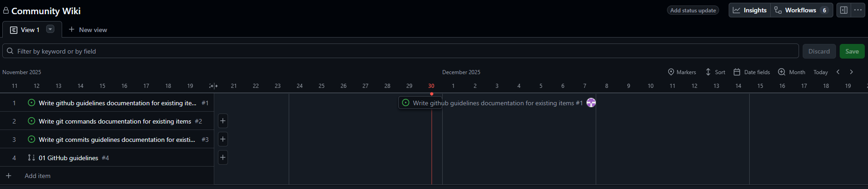This screenshot has width=868, height=189.
Task: Open row 'Write git commands documentation' #2
Action: pyautogui.click(x=115, y=121)
